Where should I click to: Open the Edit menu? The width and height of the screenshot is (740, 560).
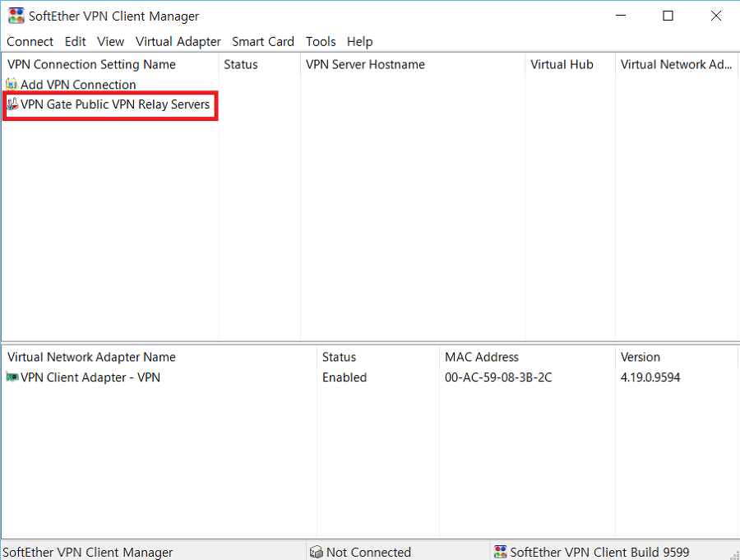[x=75, y=42]
